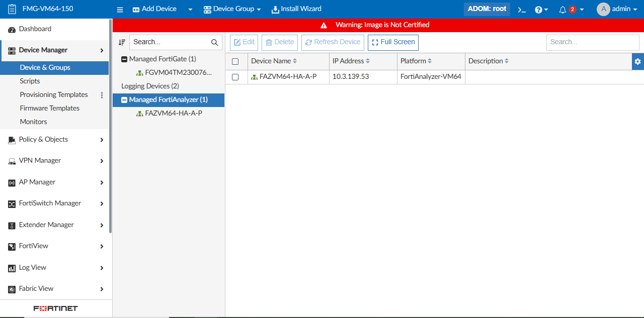Check the checkbox for FAZVM64-HA-A-P row
Screen dimensions: 644x318
(x=235, y=77)
